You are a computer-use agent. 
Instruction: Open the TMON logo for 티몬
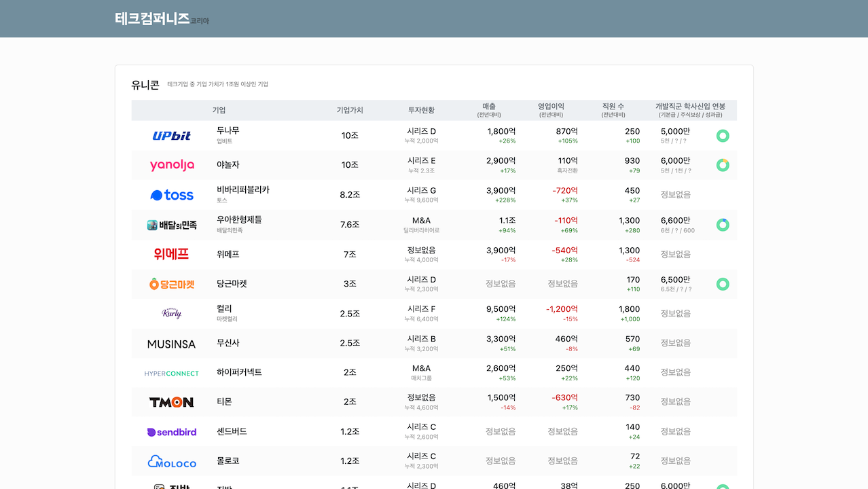pos(170,402)
